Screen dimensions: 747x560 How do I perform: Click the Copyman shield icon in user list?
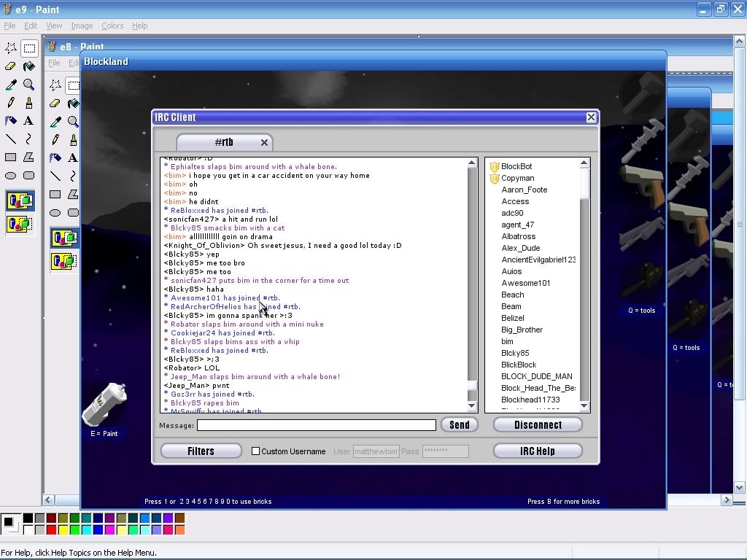(x=494, y=179)
